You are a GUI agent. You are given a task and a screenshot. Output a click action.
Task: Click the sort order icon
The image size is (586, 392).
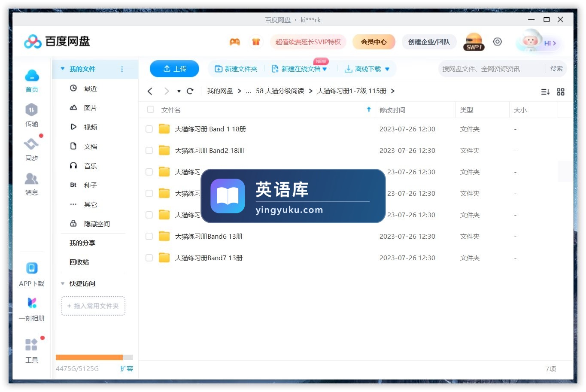[545, 92]
